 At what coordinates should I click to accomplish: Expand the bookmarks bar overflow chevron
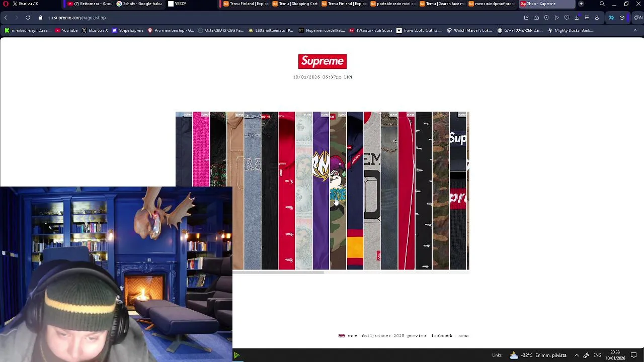click(635, 30)
